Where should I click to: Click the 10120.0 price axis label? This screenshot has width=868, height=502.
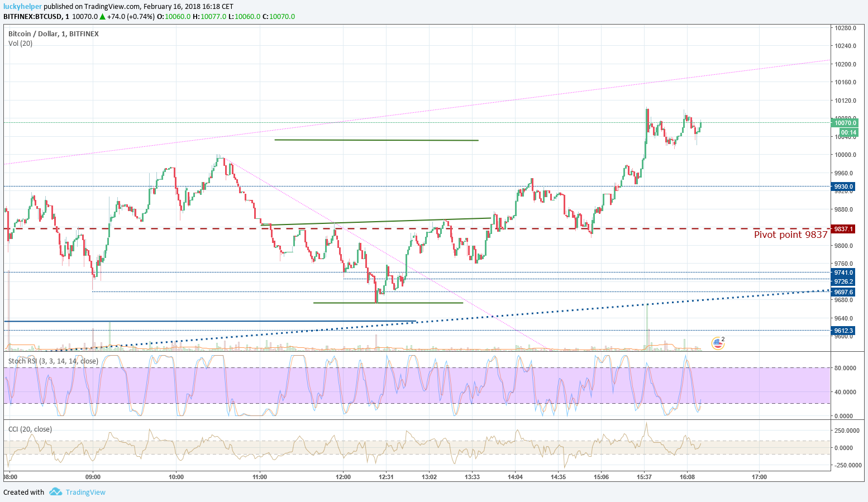click(846, 101)
